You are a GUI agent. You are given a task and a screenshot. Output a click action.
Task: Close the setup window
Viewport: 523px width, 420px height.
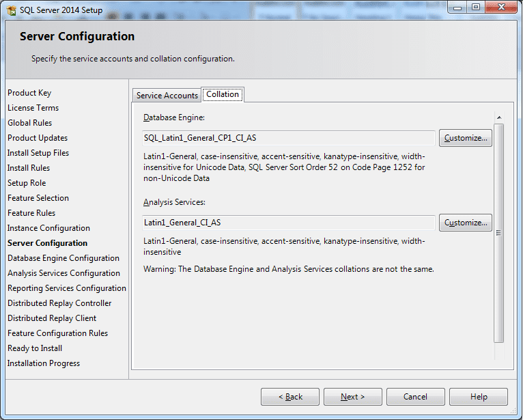pyautogui.click(x=501, y=8)
